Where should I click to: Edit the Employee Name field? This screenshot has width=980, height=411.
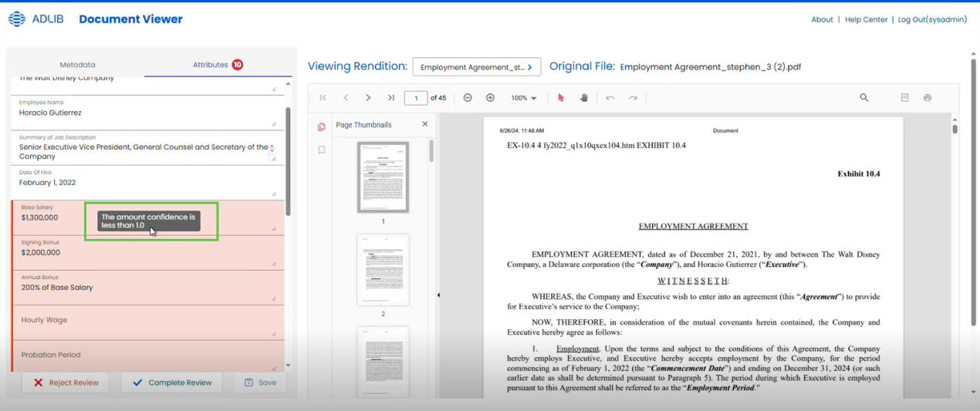point(147,113)
